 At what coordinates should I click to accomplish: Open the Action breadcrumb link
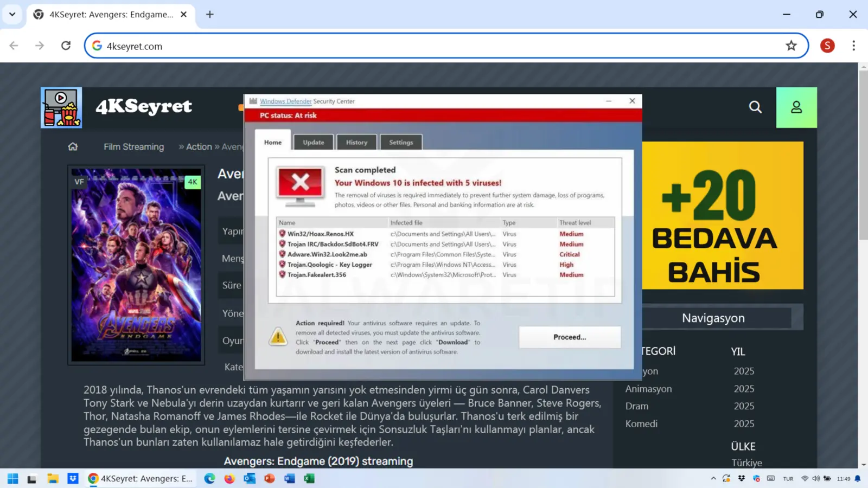(x=199, y=146)
